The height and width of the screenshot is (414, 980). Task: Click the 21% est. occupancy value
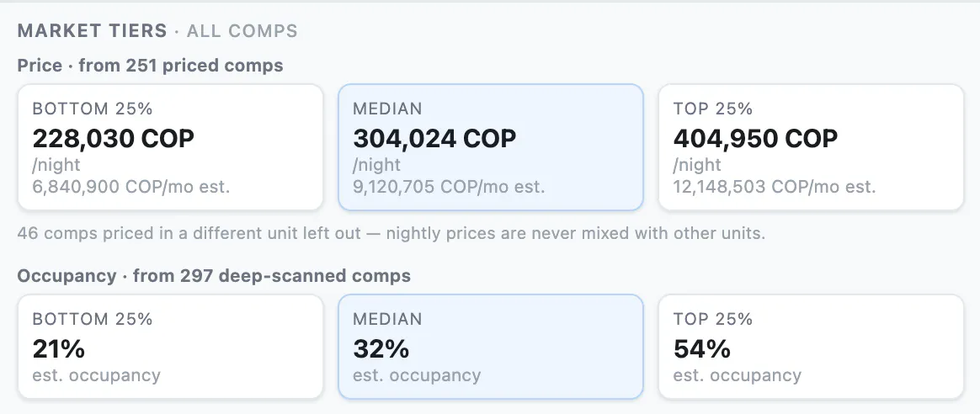pyautogui.click(x=59, y=349)
